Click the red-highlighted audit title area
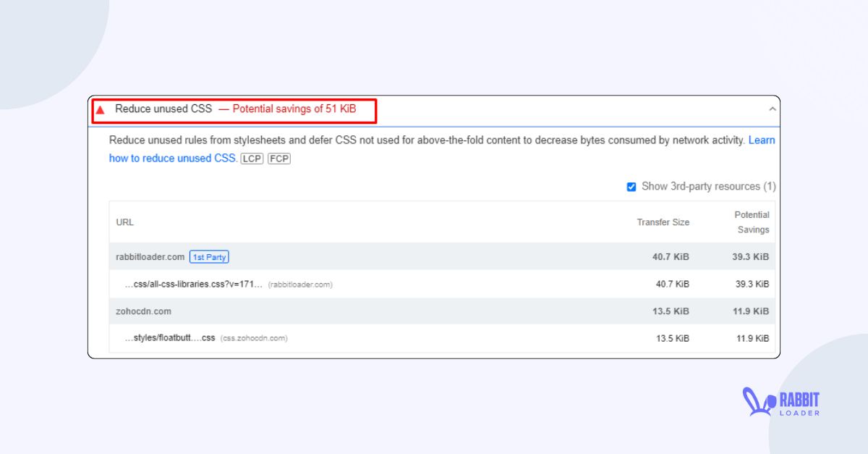 tap(231, 110)
